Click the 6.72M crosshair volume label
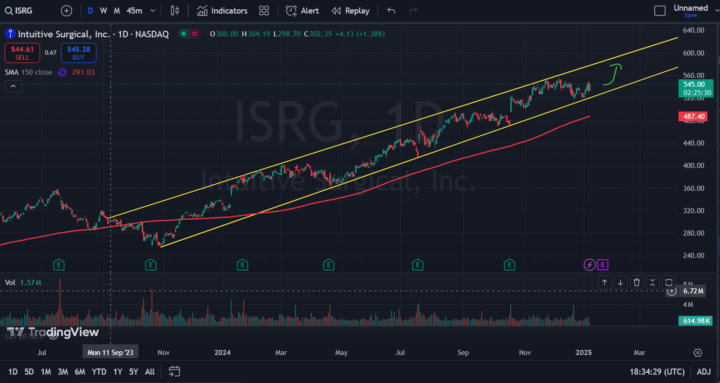720x383 pixels. coord(693,291)
